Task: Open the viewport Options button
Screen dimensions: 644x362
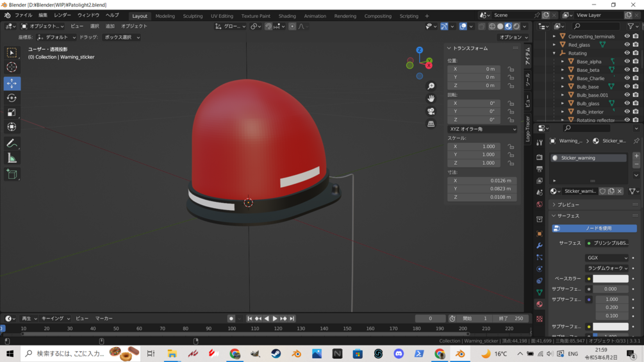Action: (513, 37)
